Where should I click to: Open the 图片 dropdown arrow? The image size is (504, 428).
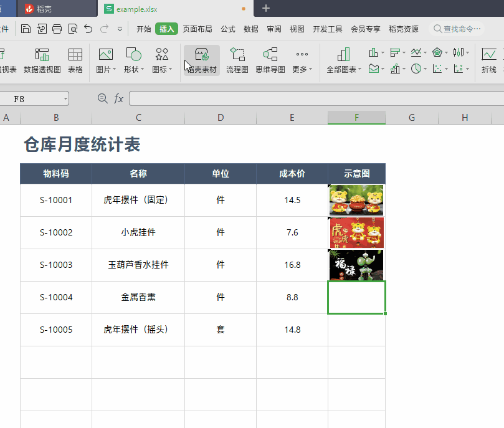pos(114,69)
